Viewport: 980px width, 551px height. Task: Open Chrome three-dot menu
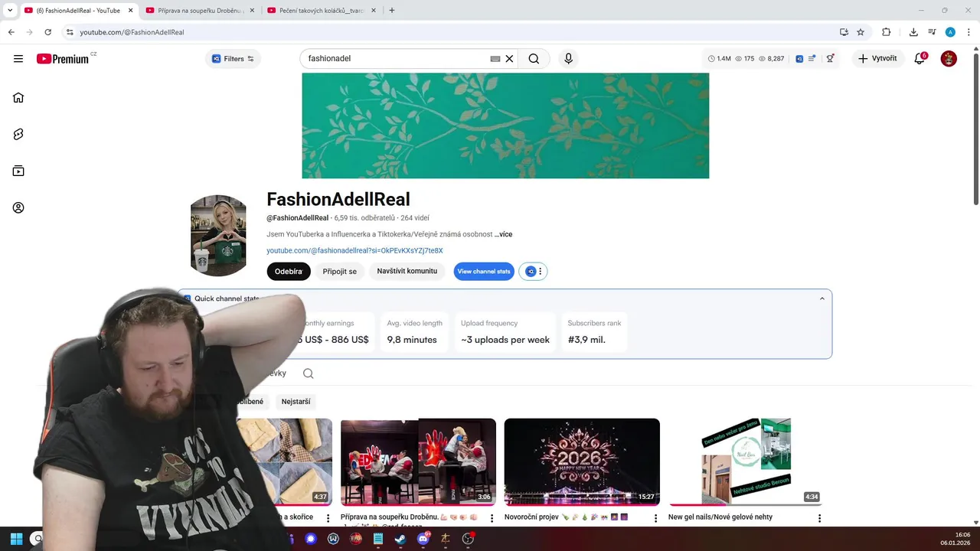[x=969, y=32]
